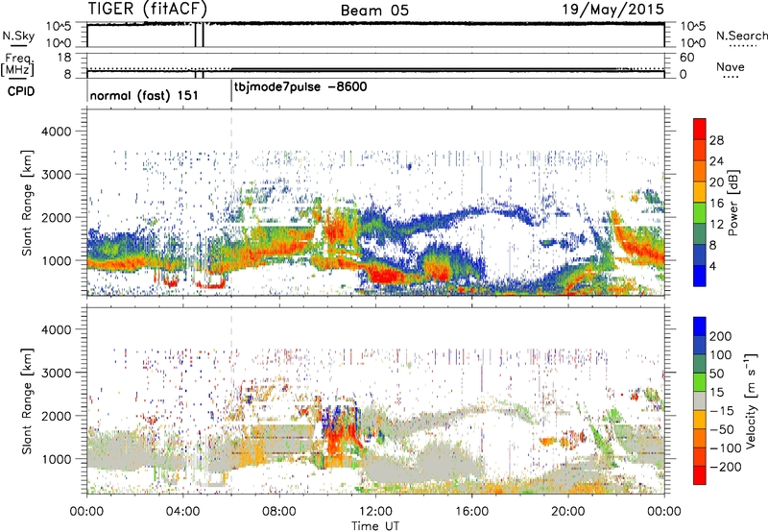Click the velocity color bar bottom red segment
Screen dimensions: 768x532
700,475
